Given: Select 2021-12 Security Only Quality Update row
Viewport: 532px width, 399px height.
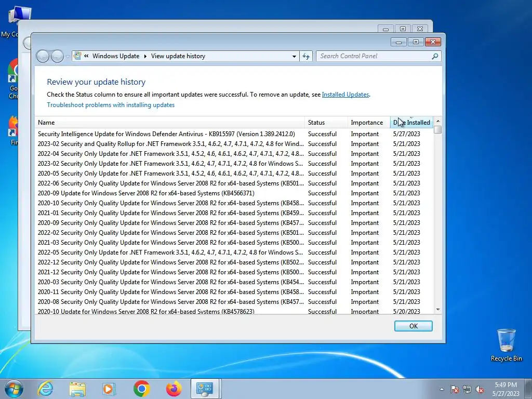Looking at the screenshot, I should tap(234, 272).
